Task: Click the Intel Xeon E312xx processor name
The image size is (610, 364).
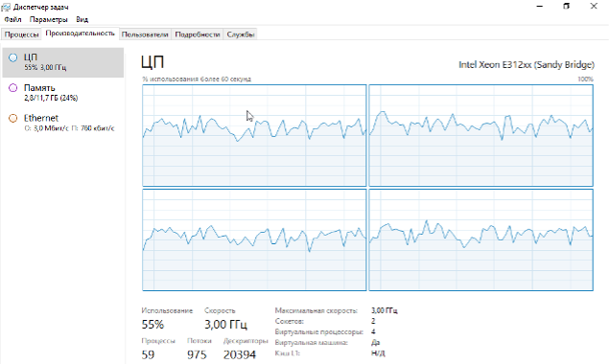Action: [x=527, y=65]
